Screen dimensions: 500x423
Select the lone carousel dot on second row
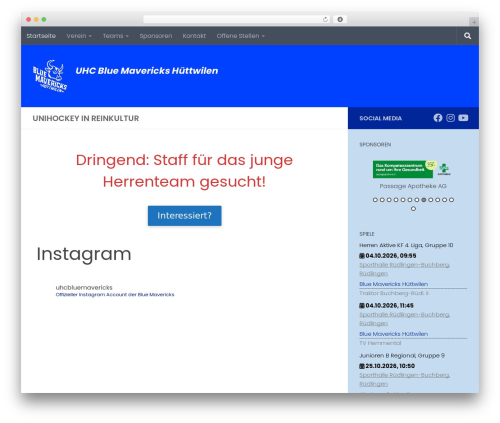(413, 208)
